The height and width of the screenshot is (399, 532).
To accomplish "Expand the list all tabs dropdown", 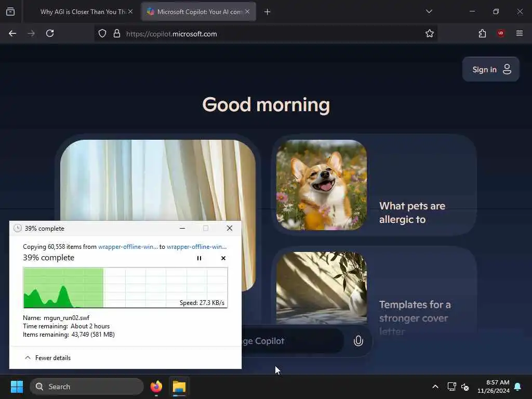I will point(429,11).
